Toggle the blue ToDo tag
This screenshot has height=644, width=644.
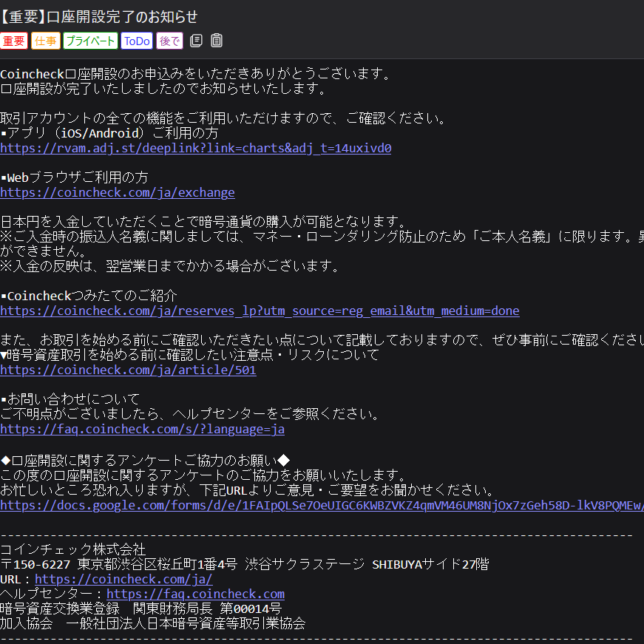pyautogui.click(x=137, y=41)
